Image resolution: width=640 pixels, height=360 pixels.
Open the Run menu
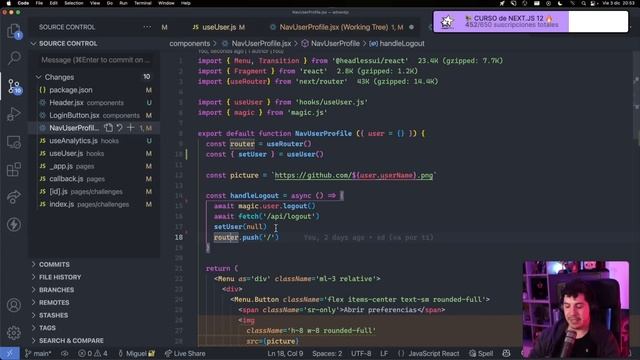point(123,3)
